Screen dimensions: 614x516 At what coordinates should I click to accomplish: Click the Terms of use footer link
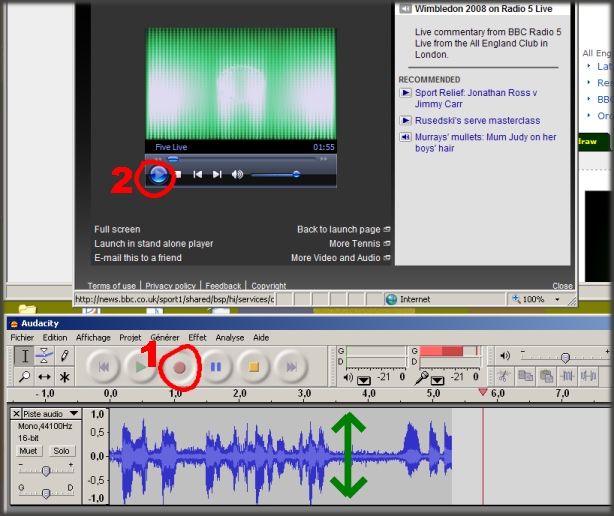coord(112,286)
